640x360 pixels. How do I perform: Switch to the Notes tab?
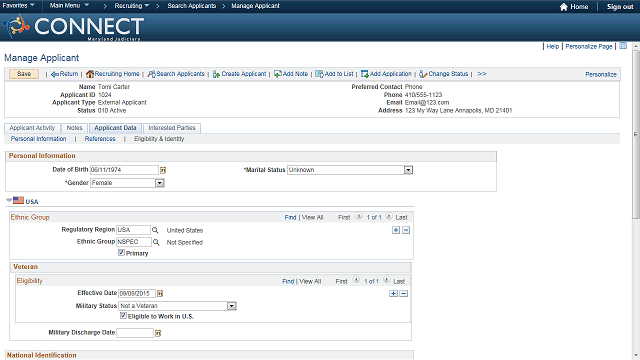point(74,128)
